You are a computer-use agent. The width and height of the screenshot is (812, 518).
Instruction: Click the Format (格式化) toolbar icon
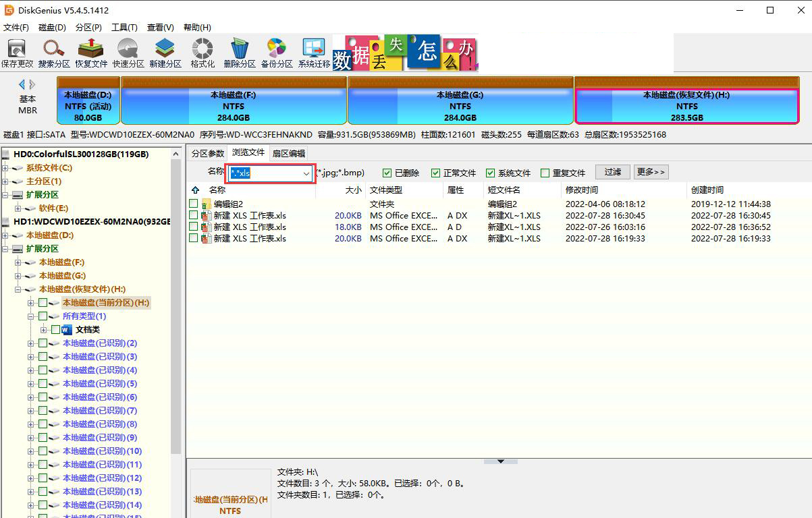tap(202, 53)
